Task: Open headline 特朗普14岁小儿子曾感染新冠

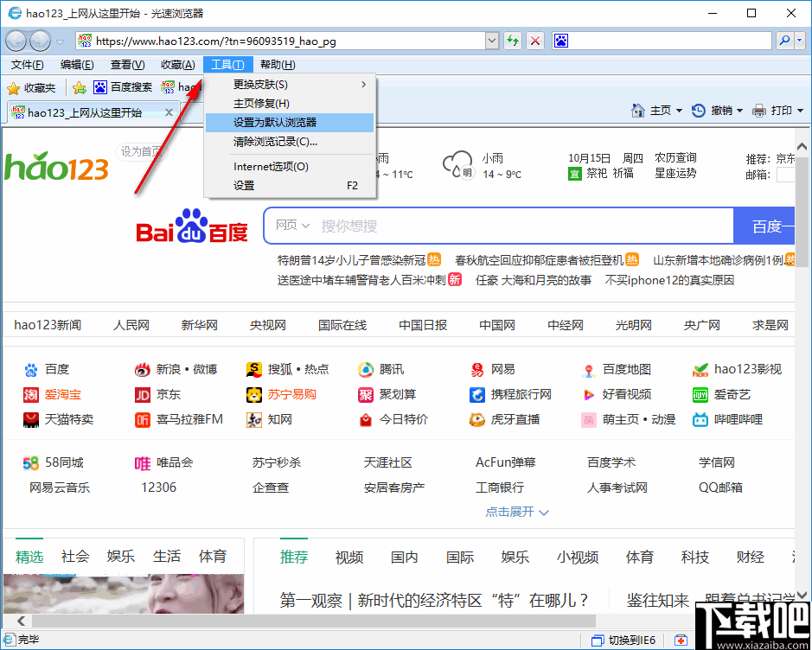Action: click(352, 260)
